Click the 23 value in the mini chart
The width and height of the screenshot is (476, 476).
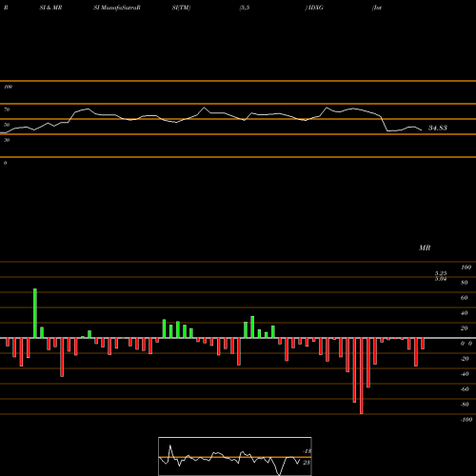pyautogui.click(x=307, y=463)
